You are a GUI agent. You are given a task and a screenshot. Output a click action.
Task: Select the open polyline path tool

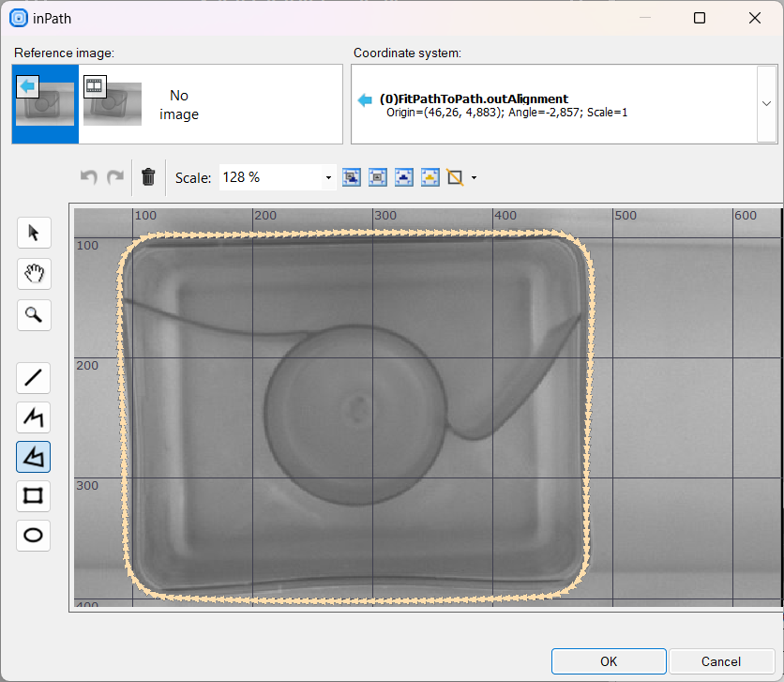click(34, 417)
